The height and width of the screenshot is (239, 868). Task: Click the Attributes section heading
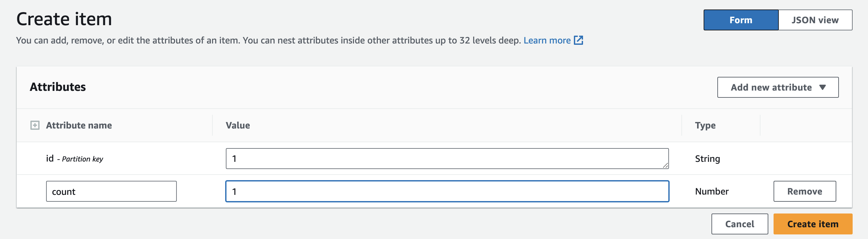58,87
